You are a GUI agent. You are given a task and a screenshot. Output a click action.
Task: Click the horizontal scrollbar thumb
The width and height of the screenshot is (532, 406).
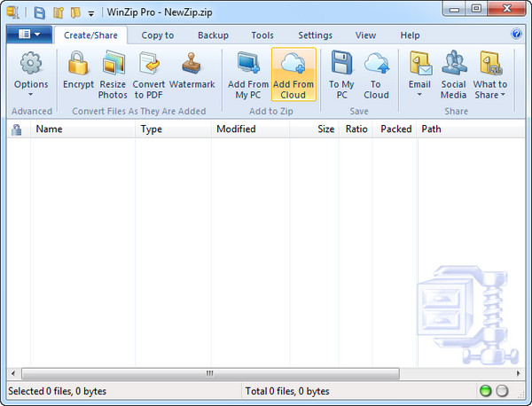(210, 373)
